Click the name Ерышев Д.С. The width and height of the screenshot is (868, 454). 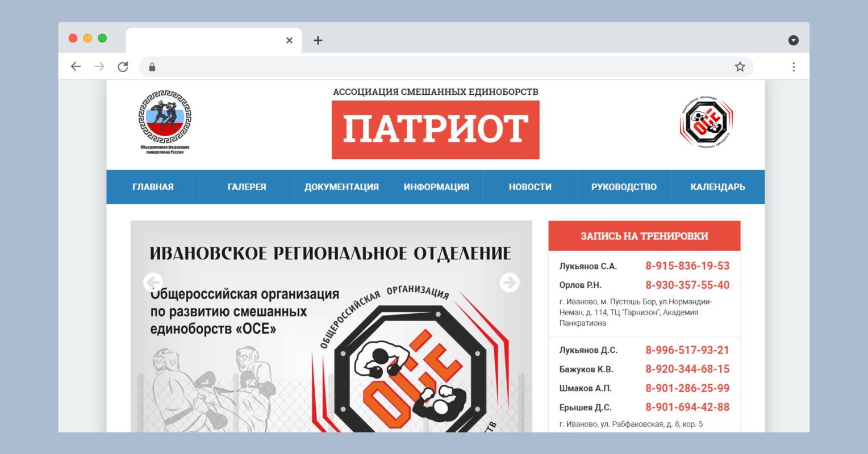[585, 407]
